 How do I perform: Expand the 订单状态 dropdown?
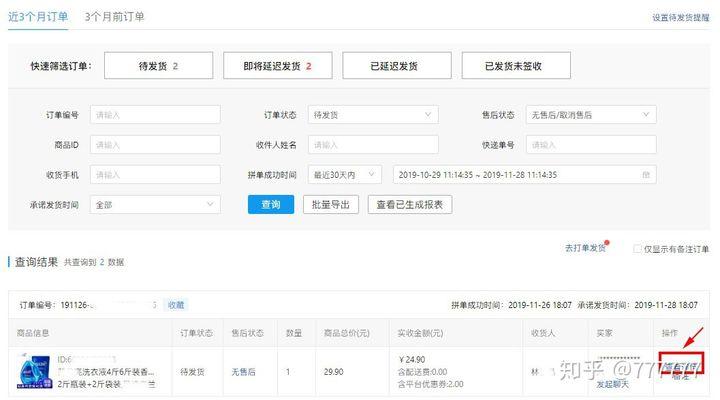point(373,115)
